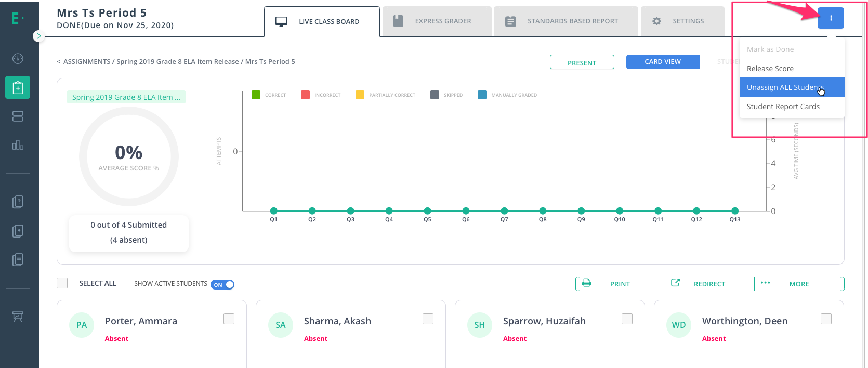Open the More options dropdown
This screenshot has width=868, height=368.
799,284
